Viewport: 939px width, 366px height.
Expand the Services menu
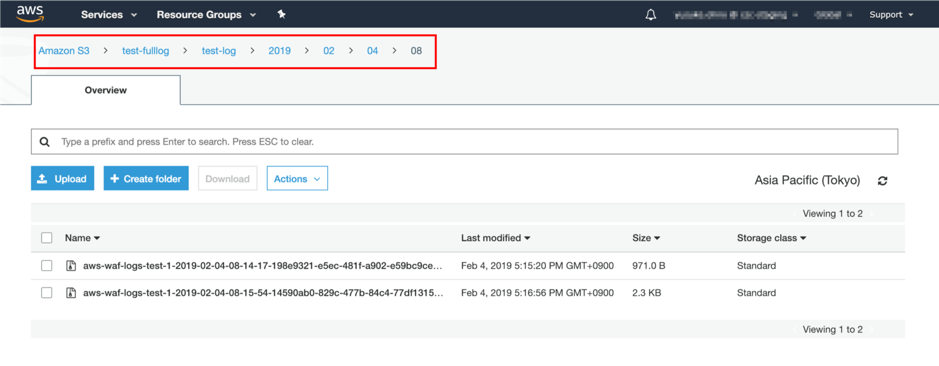(x=109, y=14)
